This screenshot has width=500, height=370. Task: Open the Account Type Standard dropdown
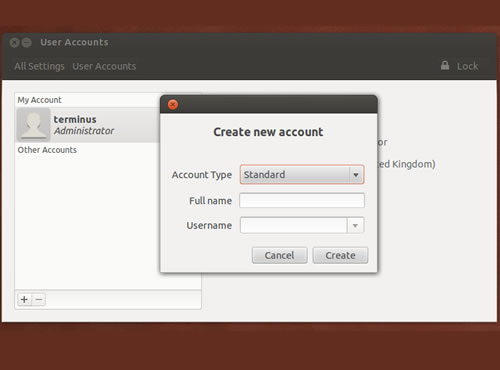click(x=302, y=175)
